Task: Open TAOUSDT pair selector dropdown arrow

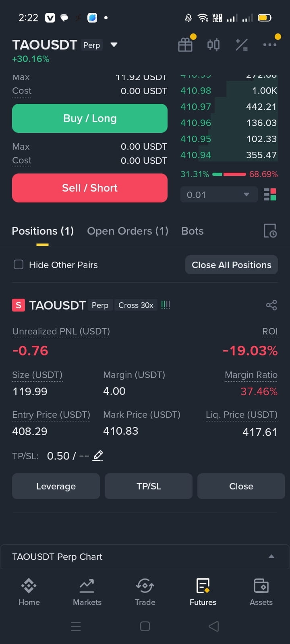Action: tap(114, 45)
